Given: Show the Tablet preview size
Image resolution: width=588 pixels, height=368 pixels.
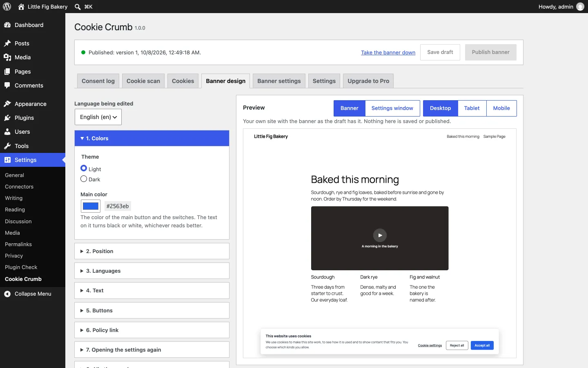Looking at the screenshot, I should point(472,108).
